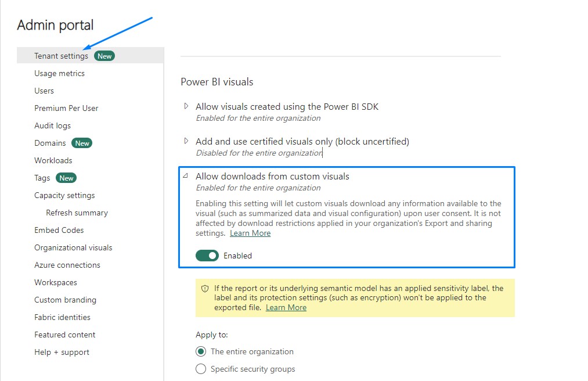Expand Allow visuals created using Power BI SDK
Image resolution: width=588 pixels, height=381 pixels.
[186, 106]
